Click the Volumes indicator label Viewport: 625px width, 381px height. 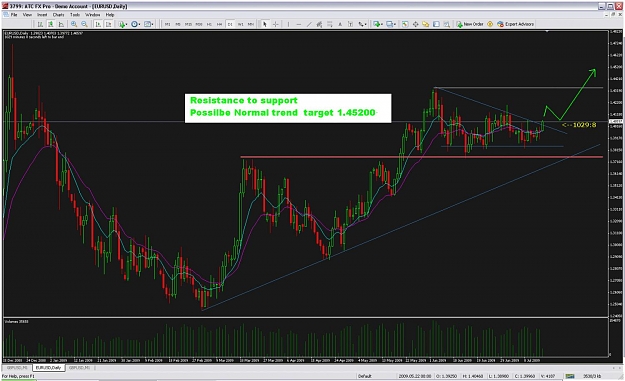pyautogui.click(x=16, y=321)
